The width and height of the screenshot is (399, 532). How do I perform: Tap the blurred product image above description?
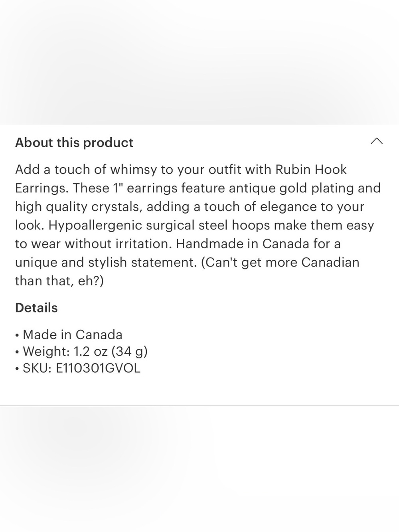tap(199, 62)
